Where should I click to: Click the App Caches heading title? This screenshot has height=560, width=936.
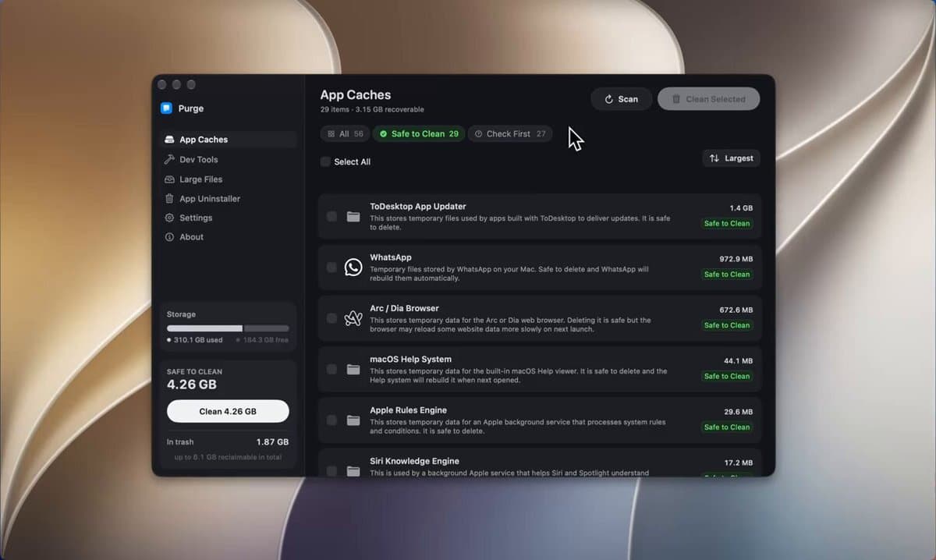(356, 95)
